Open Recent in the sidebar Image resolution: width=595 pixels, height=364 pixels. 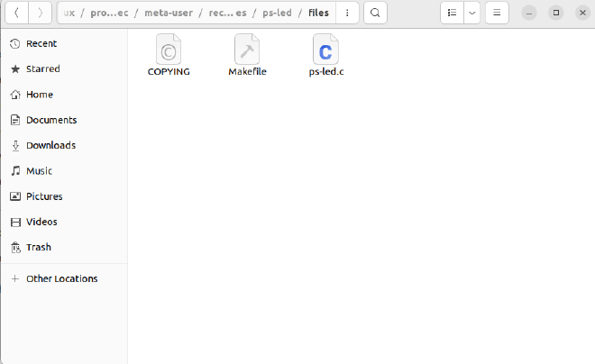click(x=41, y=43)
